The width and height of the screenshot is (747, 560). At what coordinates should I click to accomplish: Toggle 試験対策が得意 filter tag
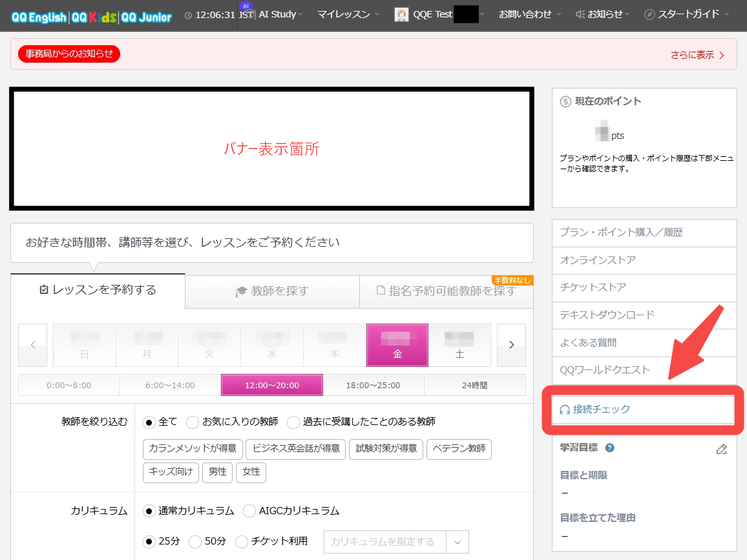tap(386, 449)
